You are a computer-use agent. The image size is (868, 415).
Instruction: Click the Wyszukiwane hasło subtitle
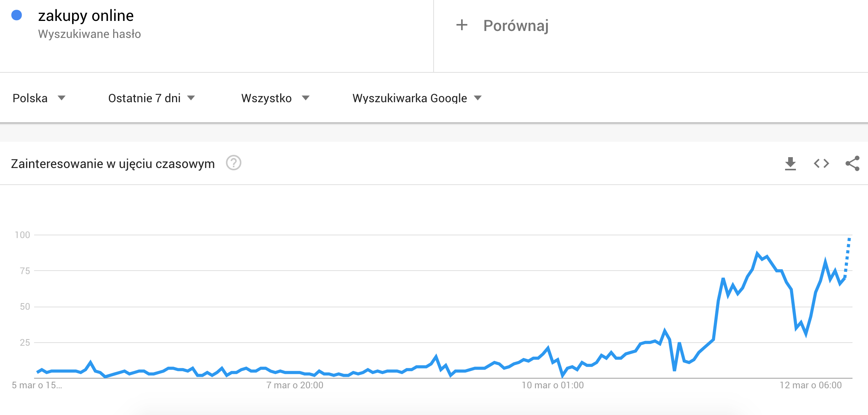(90, 34)
